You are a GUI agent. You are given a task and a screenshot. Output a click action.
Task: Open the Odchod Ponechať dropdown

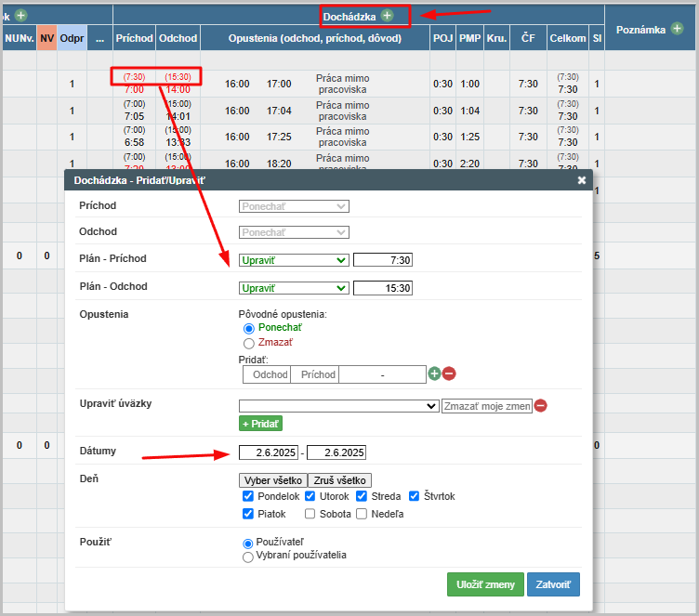click(x=294, y=232)
